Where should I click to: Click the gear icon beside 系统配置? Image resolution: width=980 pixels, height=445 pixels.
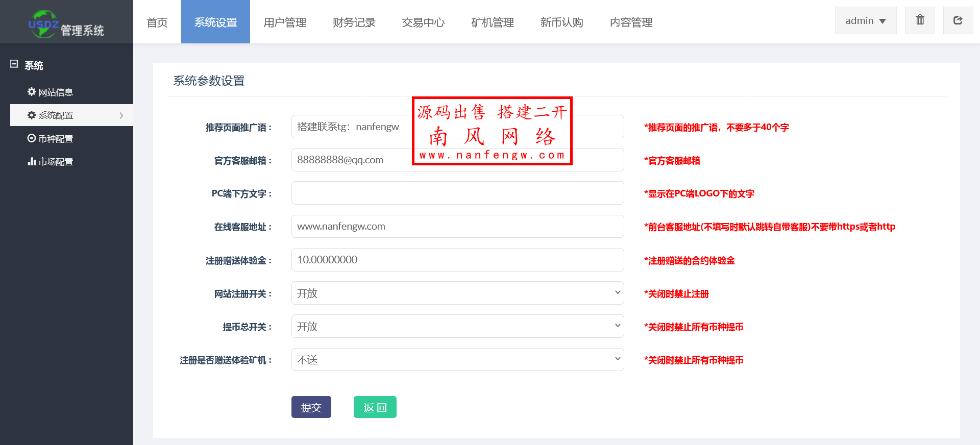pos(32,115)
